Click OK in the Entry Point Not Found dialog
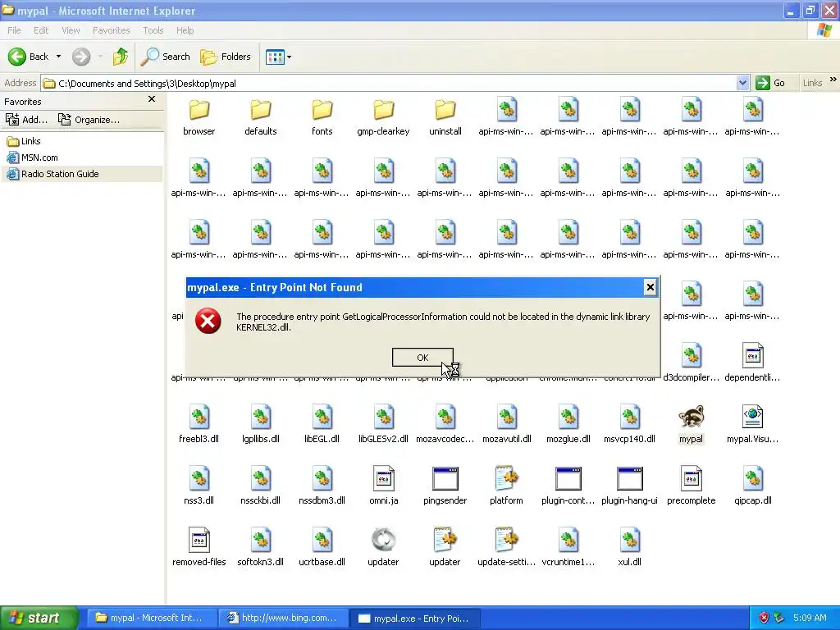Screen dimensions: 840x630 pyautogui.click(x=422, y=358)
